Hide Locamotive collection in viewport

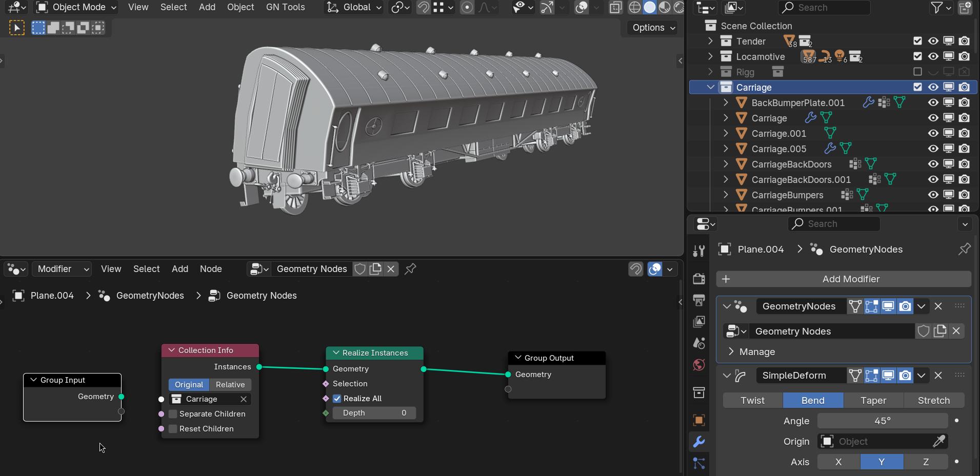pyautogui.click(x=933, y=56)
